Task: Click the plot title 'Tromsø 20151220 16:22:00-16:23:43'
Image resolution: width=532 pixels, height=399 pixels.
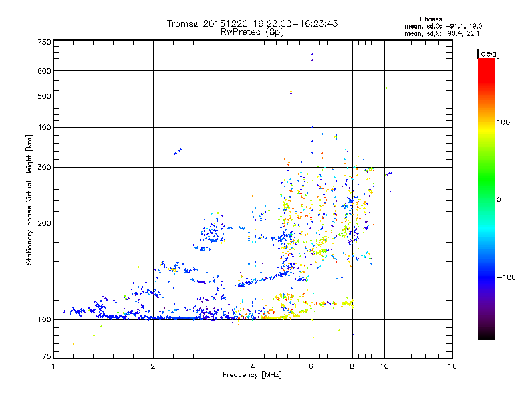Action: click(253, 23)
